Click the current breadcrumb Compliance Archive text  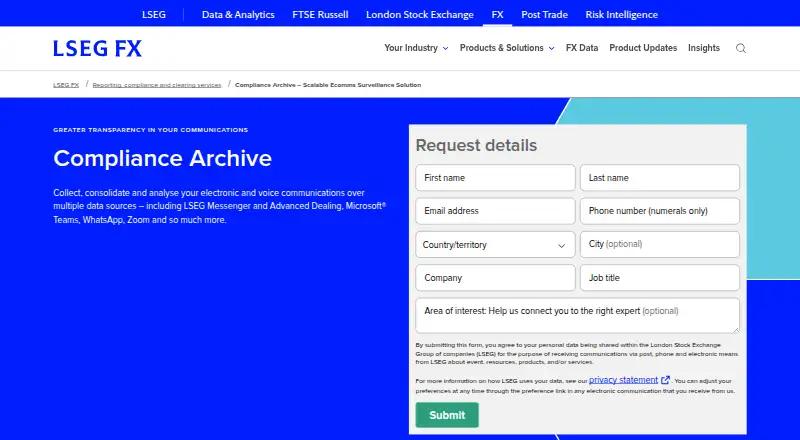(328, 85)
